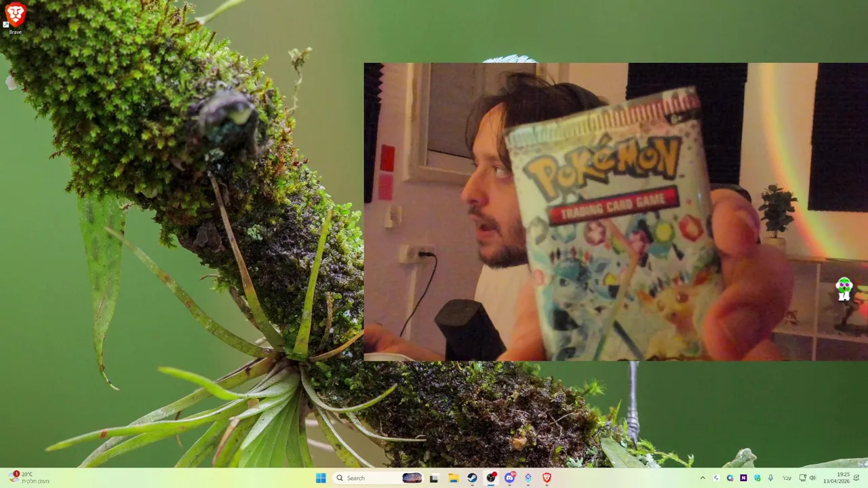Open the purple N tray icon
This screenshot has height=488, width=868.
(743, 478)
